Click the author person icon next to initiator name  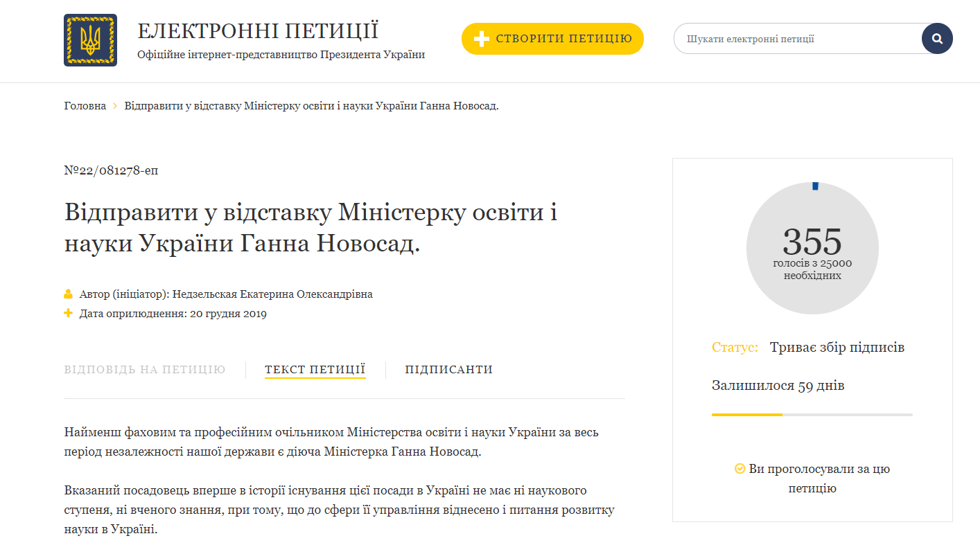[x=68, y=294]
